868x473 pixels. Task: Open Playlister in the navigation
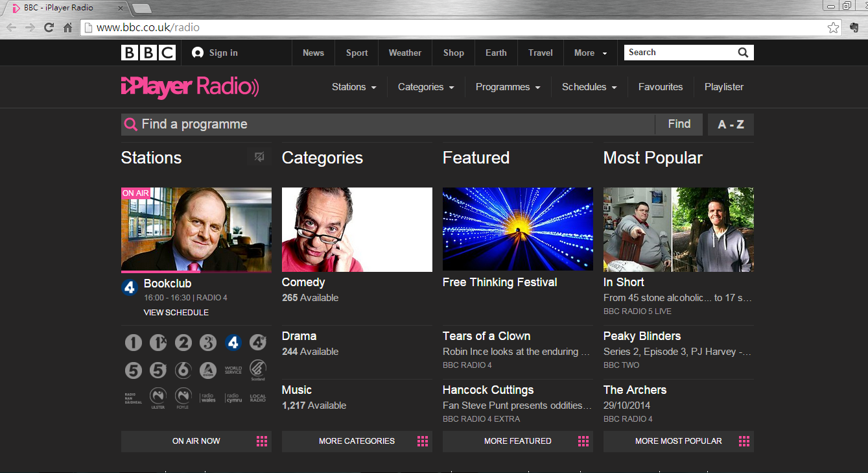click(x=724, y=87)
